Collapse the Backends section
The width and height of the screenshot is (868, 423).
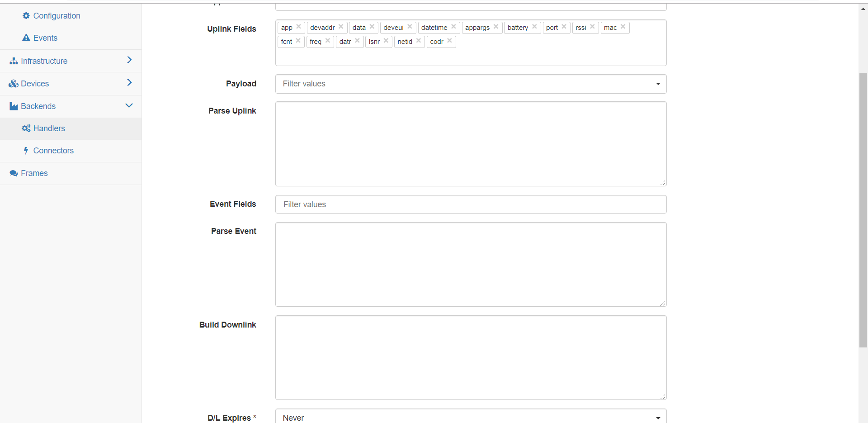point(129,105)
